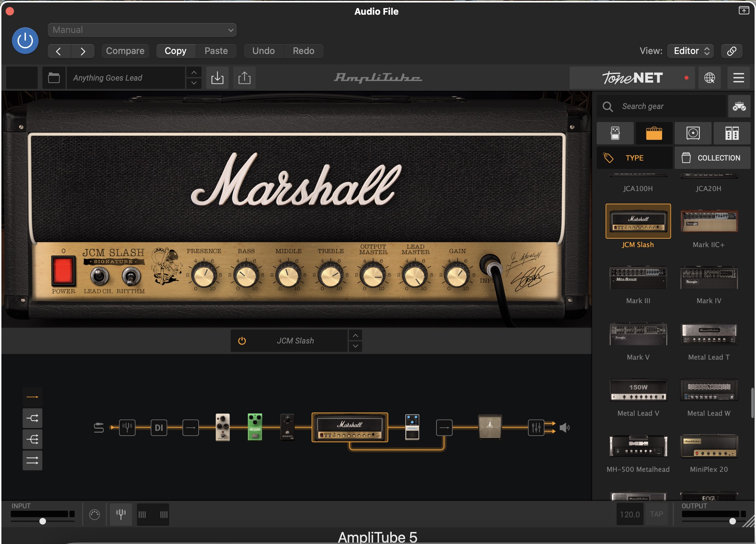The height and width of the screenshot is (544, 756).
Task: Select the JCM Slash amp thumbnail
Action: click(638, 222)
